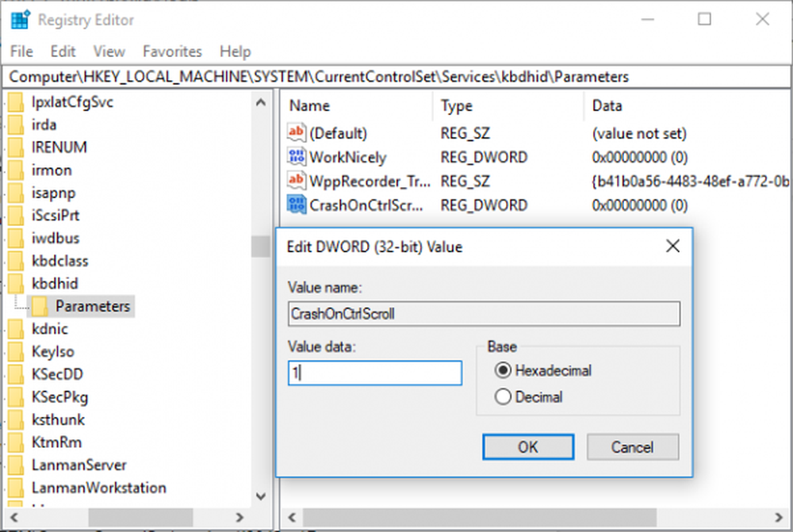Click the Parameters folder icon
Screen dimensions: 793x532
click(x=40, y=306)
